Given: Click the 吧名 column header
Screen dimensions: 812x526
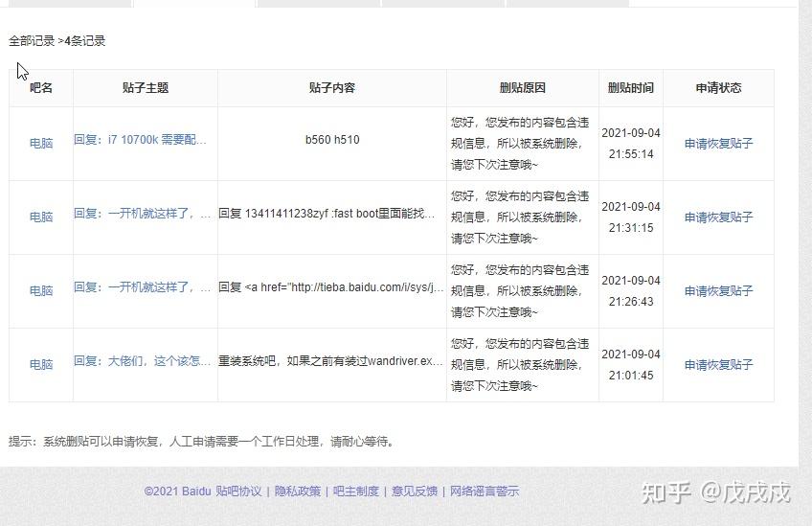Looking at the screenshot, I should tap(41, 88).
